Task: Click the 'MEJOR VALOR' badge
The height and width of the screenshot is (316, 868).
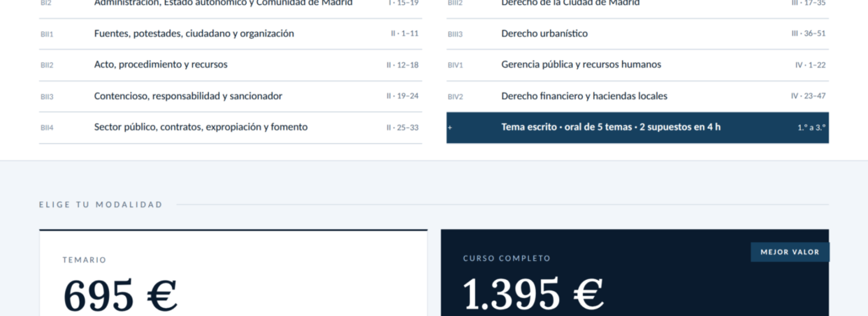Action: (x=790, y=252)
